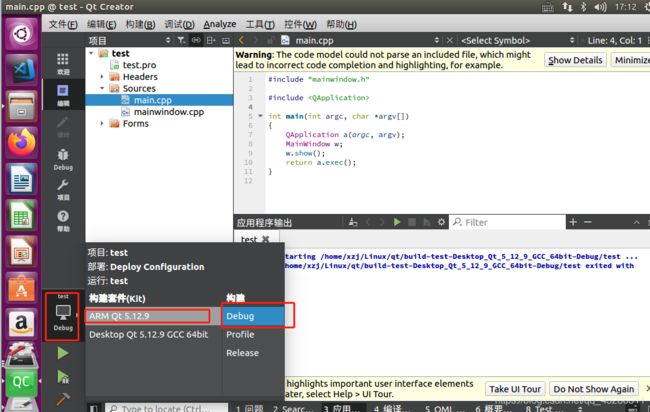Open the 控件(W) menu

coord(300,24)
